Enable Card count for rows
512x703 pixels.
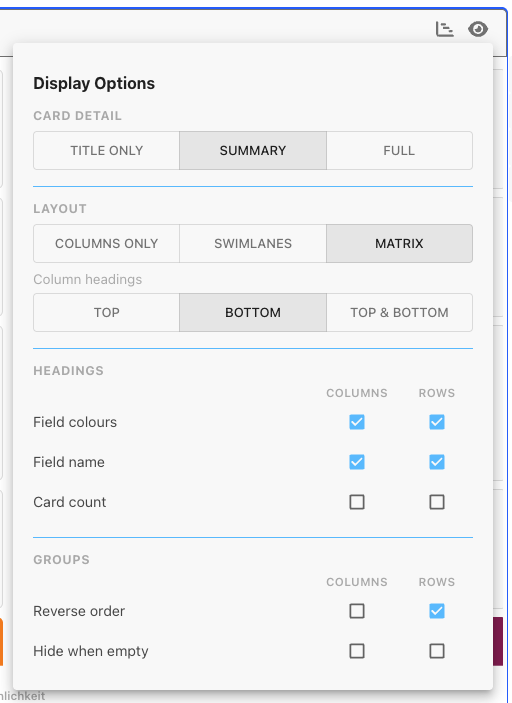click(437, 502)
